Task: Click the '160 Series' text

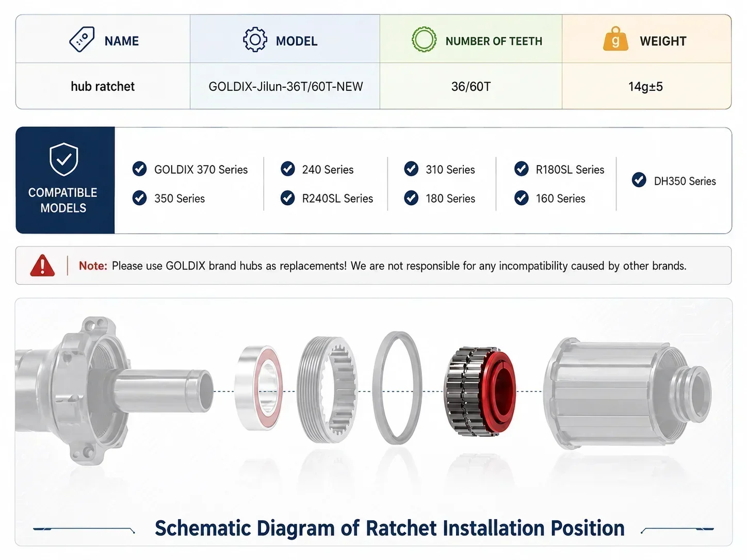Action: point(560,199)
